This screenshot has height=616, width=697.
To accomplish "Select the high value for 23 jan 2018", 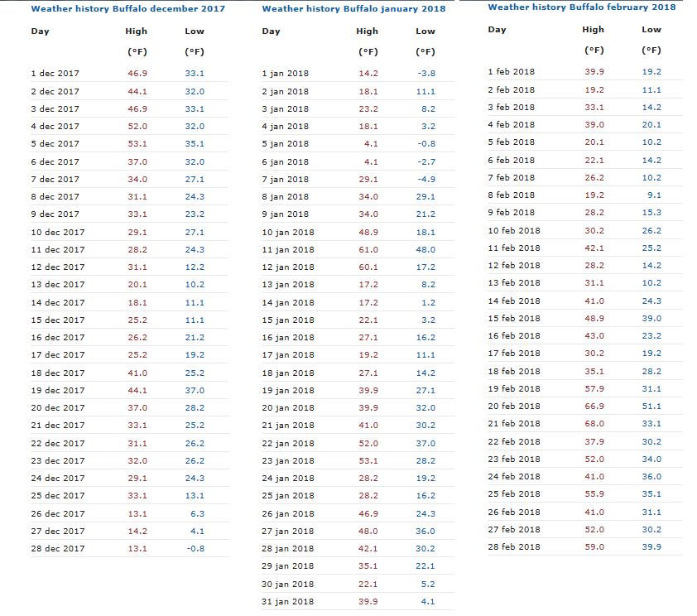I will (368, 461).
